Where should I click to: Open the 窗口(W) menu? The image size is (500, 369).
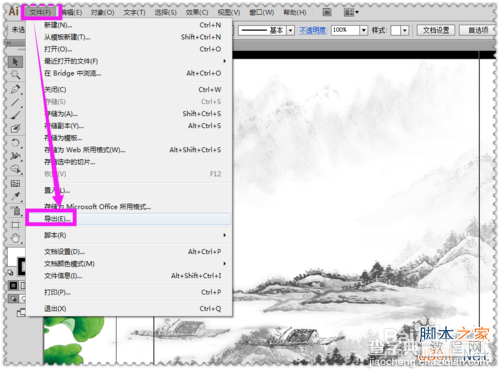click(x=262, y=12)
